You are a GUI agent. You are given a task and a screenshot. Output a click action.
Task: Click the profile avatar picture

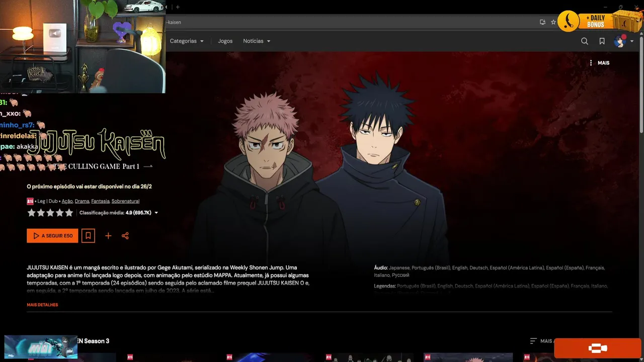(x=620, y=41)
